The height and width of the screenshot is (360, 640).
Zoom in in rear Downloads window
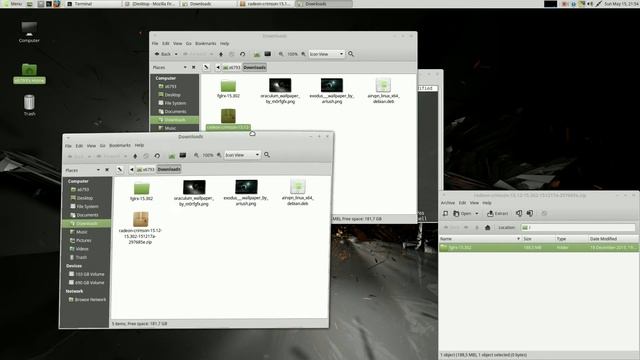tap(303, 54)
